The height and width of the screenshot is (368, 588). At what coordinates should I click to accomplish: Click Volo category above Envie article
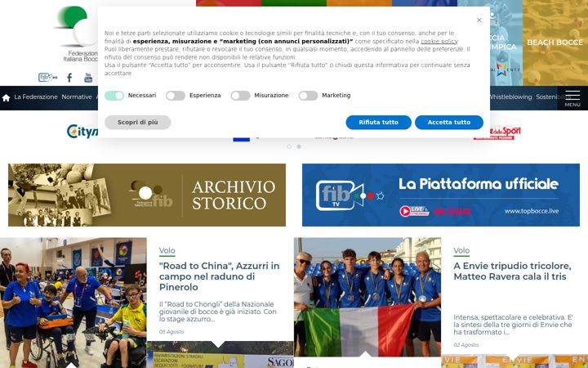(461, 250)
